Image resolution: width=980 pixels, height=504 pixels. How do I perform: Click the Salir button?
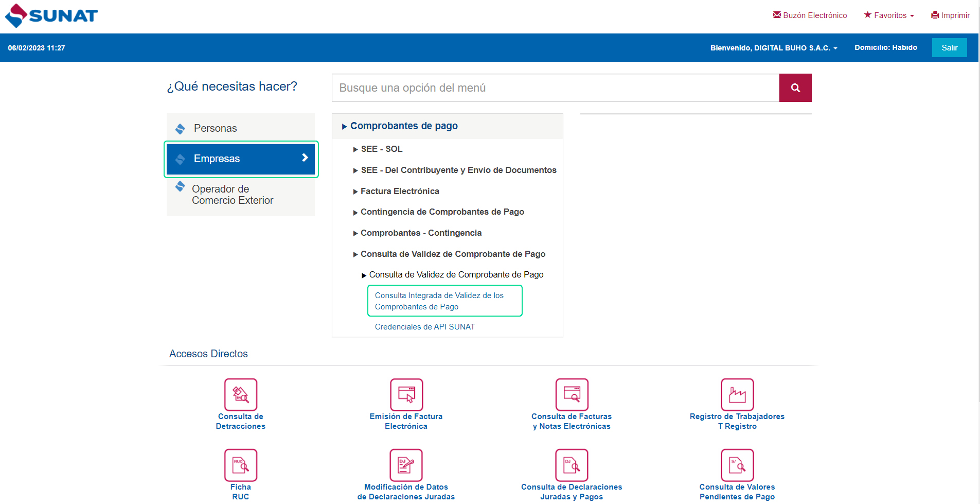coord(949,48)
